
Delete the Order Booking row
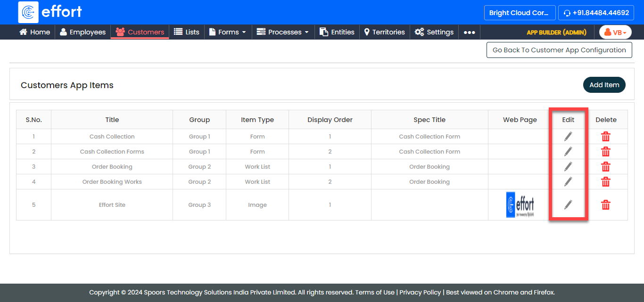click(x=606, y=167)
